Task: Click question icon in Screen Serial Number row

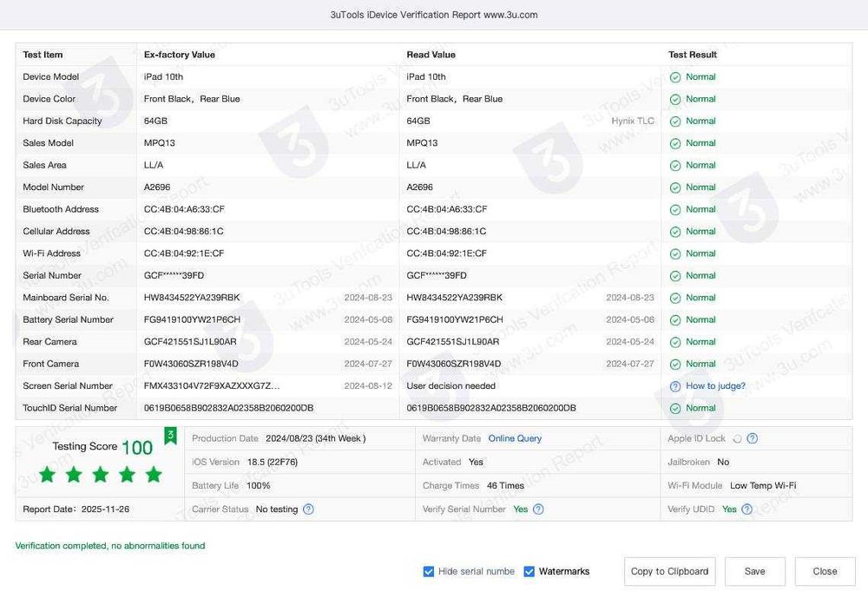Action: pyautogui.click(x=675, y=386)
